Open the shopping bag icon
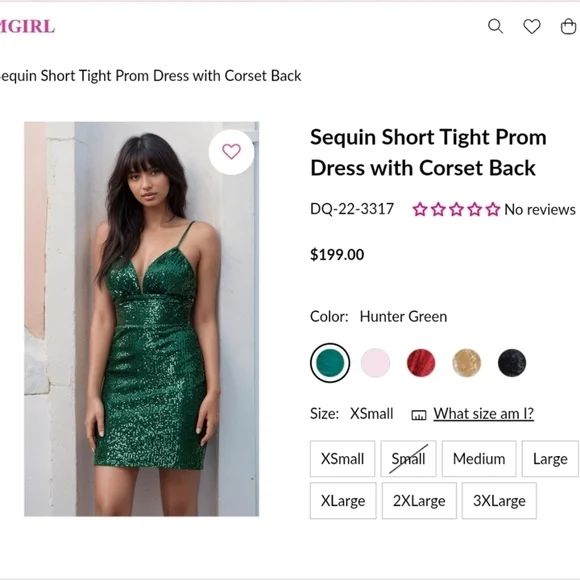Image resolution: width=580 pixels, height=580 pixels. (569, 27)
